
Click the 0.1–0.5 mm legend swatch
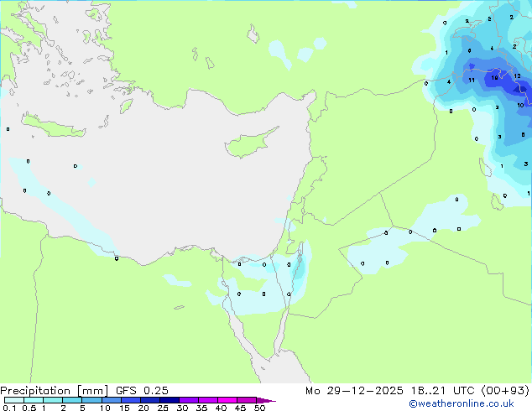[14, 400]
